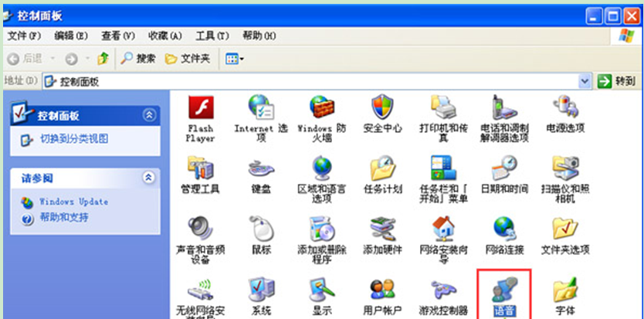Collapse the 控制面板 sidebar panel
The height and width of the screenshot is (319, 644).
pyautogui.click(x=149, y=115)
